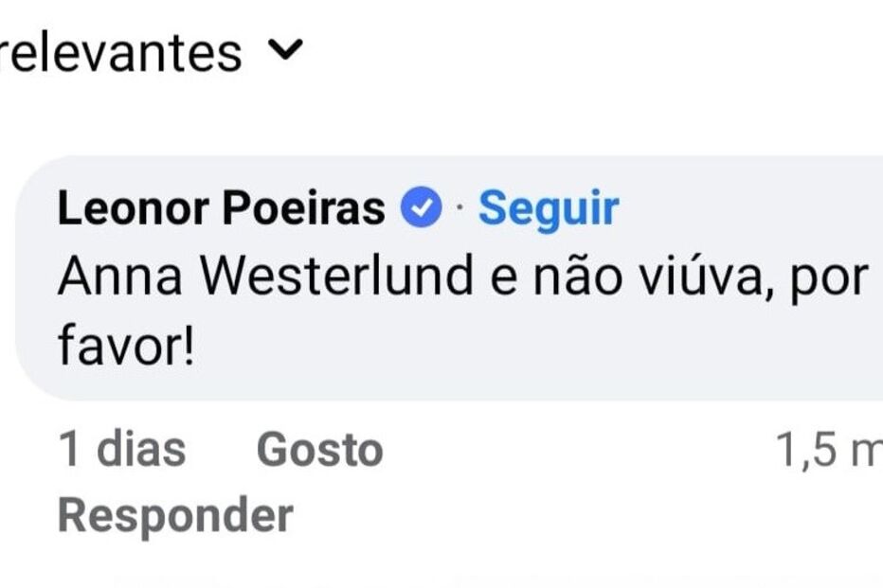883x588 pixels.
Task: Click the blue verified badge next to Leonor Poeiras
Action: [419, 205]
